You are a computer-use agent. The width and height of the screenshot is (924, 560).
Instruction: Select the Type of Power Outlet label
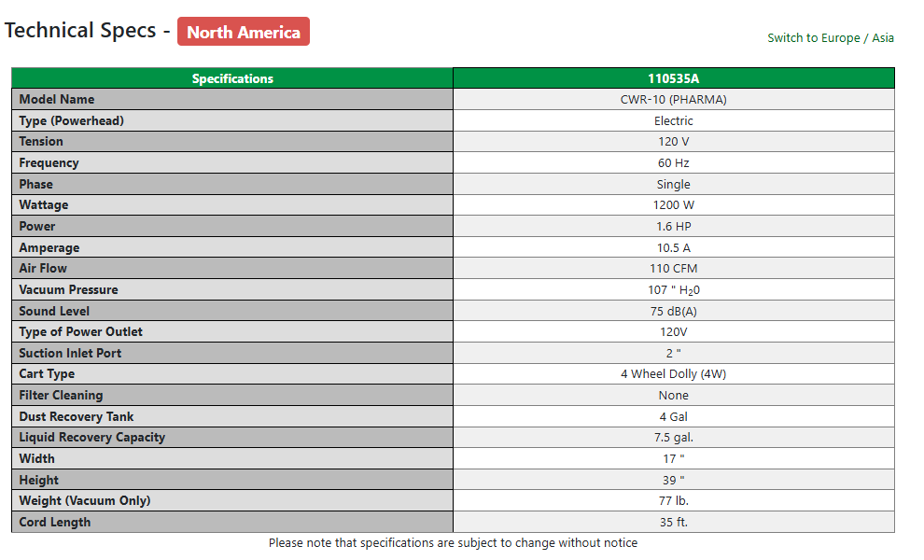[x=80, y=332]
